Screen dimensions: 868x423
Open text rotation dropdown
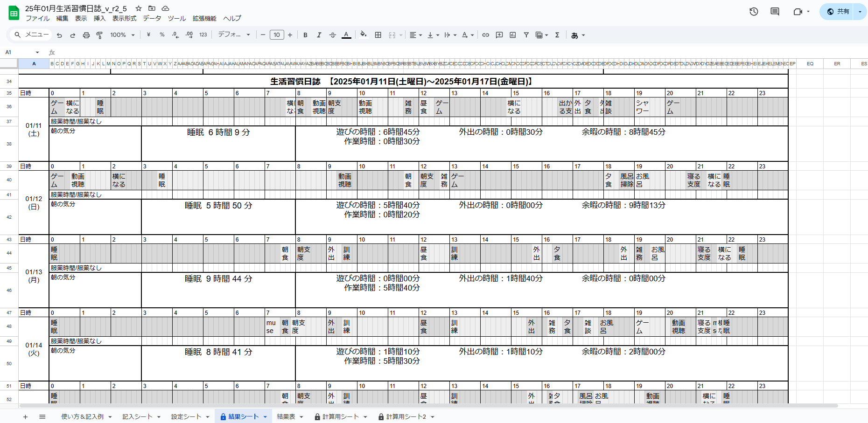point(468,35)
